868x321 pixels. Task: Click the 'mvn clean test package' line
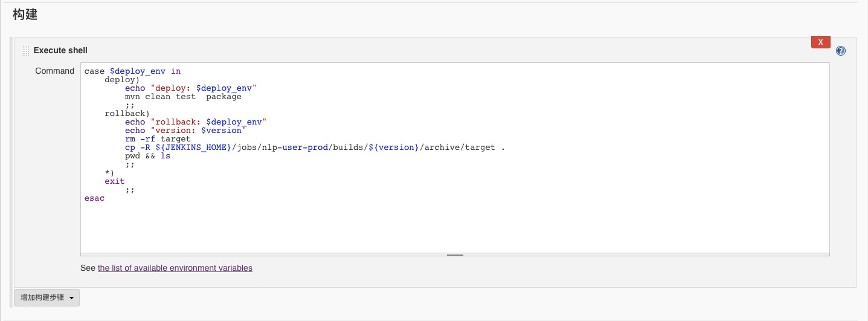[x=183, y=97]
